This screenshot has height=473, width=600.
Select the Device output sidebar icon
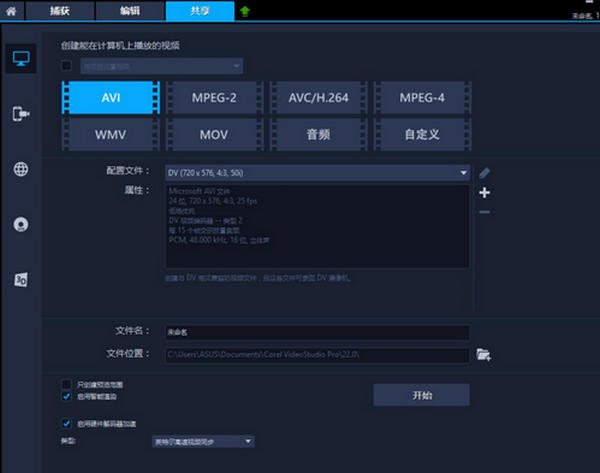click(x=21, y=114)
